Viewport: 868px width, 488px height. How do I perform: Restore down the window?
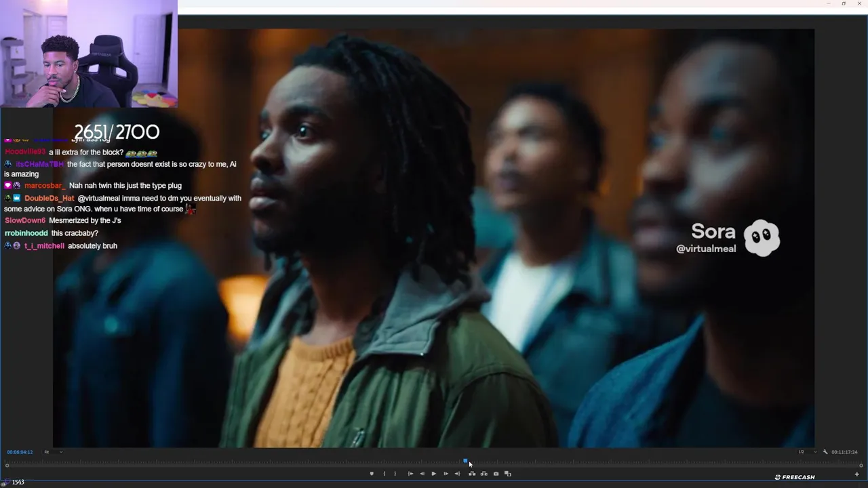844,3
